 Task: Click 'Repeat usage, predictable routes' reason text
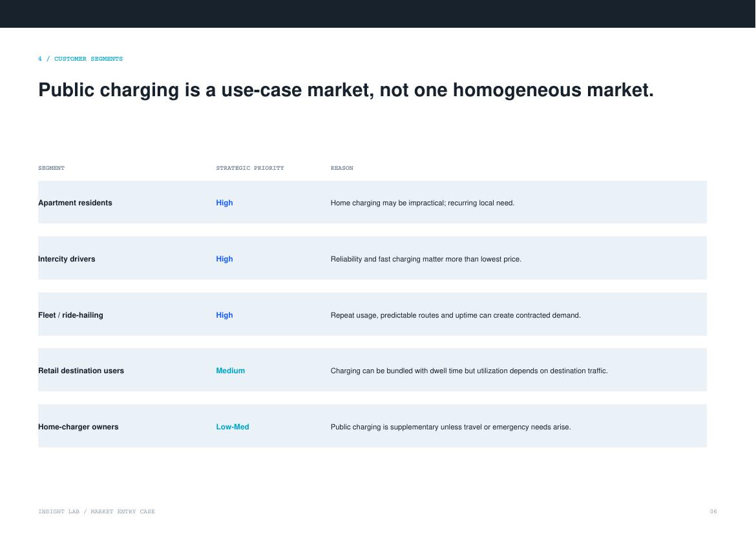click(456, 315)
